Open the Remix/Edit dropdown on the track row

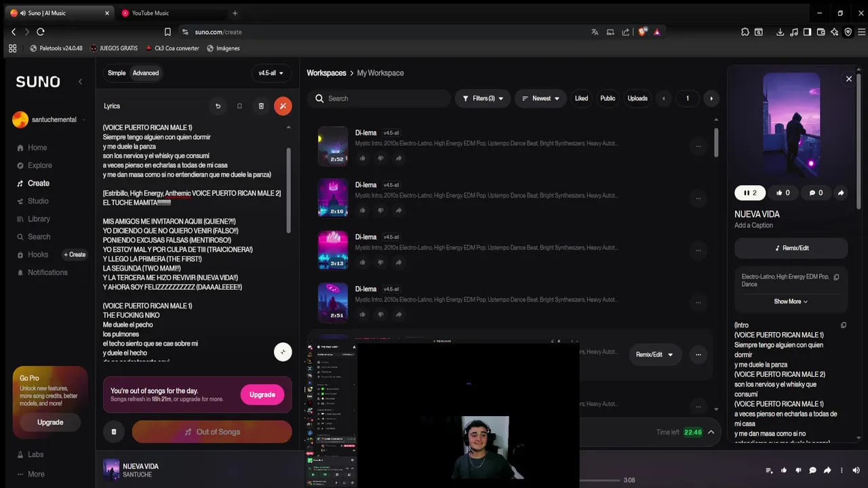click(654, 354)
